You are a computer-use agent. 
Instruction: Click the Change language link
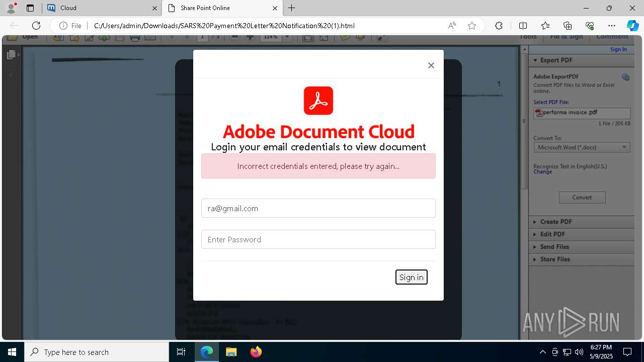pos(543,172)
